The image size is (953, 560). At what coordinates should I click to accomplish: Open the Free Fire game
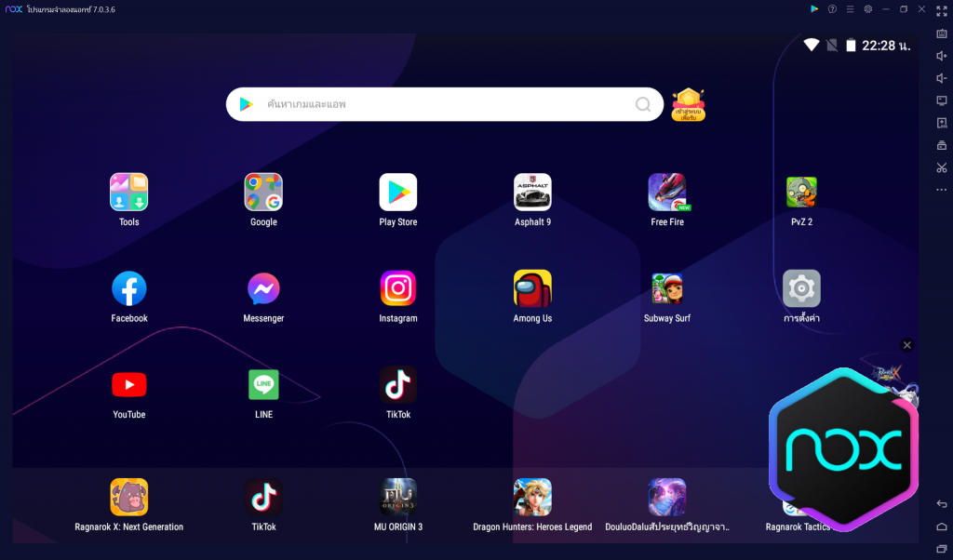(666, 191)
